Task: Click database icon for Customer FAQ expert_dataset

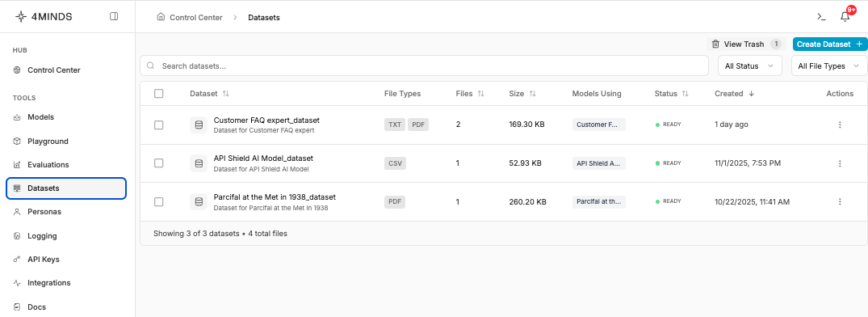Action: point(199,125)
